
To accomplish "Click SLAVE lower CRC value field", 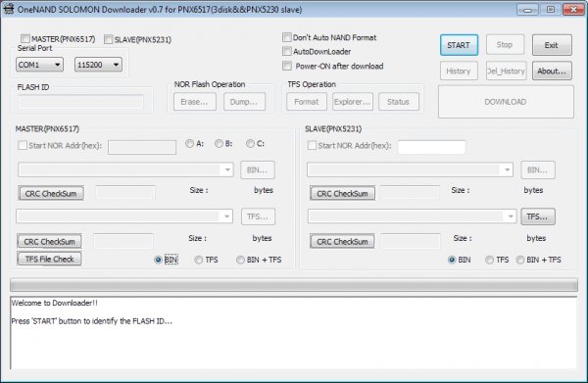I will 411,241.
